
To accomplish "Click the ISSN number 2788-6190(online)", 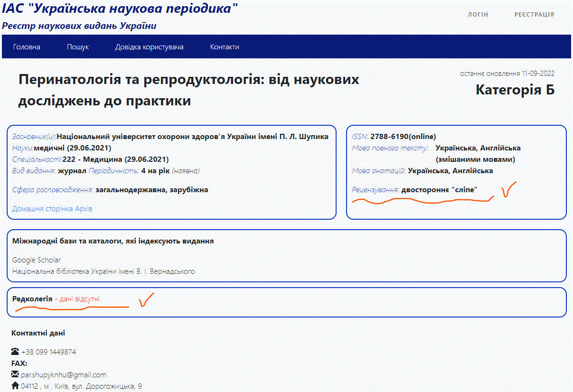I will (x=403, y=137).
